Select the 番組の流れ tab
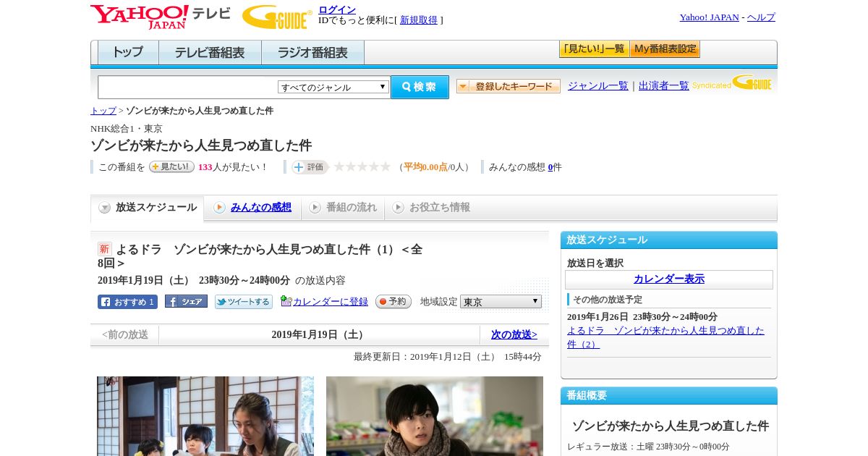Image resolution: width=868 pixels, height=456 pixels. tap(343, 208)
